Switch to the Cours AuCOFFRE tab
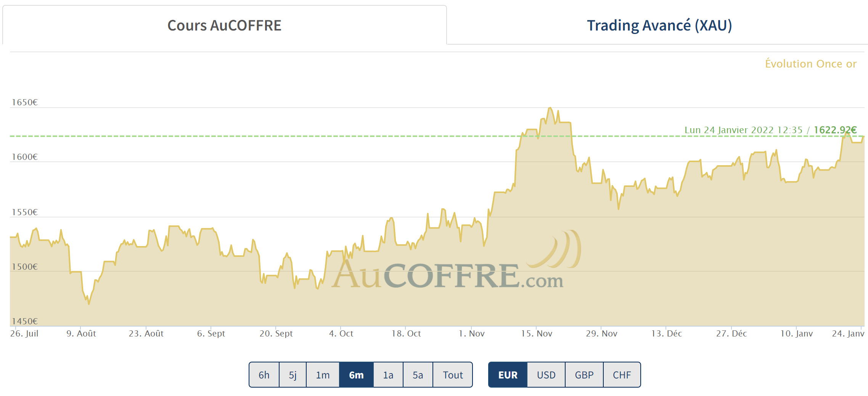Screen dimensions: 868x396 click(x=224, y=26)
